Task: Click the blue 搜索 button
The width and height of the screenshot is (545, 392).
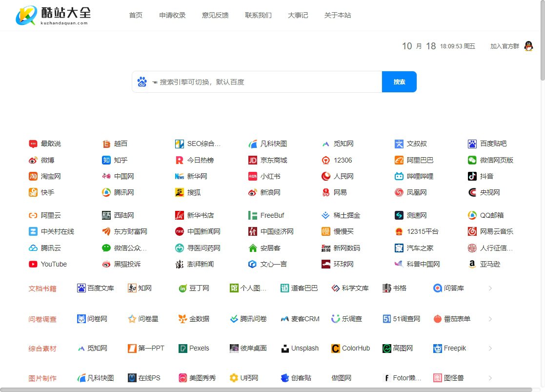Action: 399,82
